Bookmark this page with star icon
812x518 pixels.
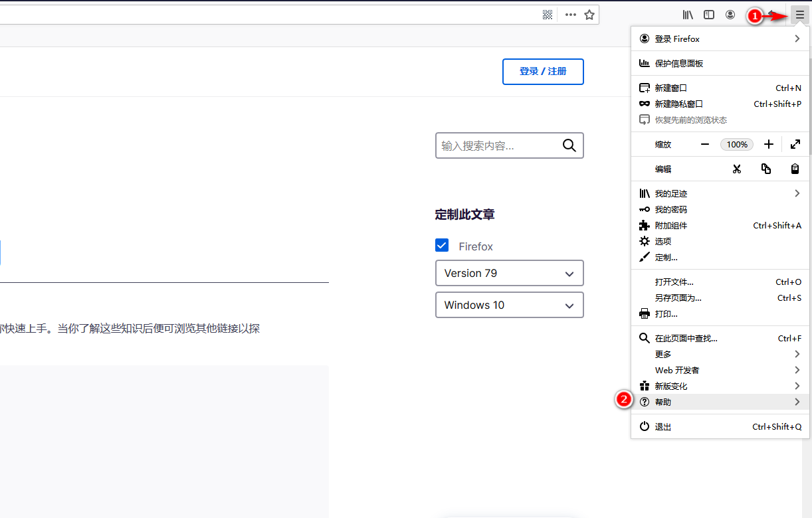point(589,15)
